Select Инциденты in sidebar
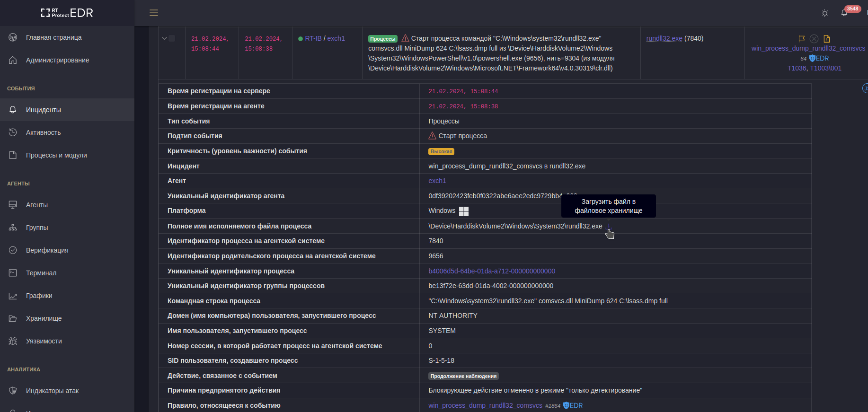Image resolution: width=868 pixels, height=412 pixels. click(67, 110)
